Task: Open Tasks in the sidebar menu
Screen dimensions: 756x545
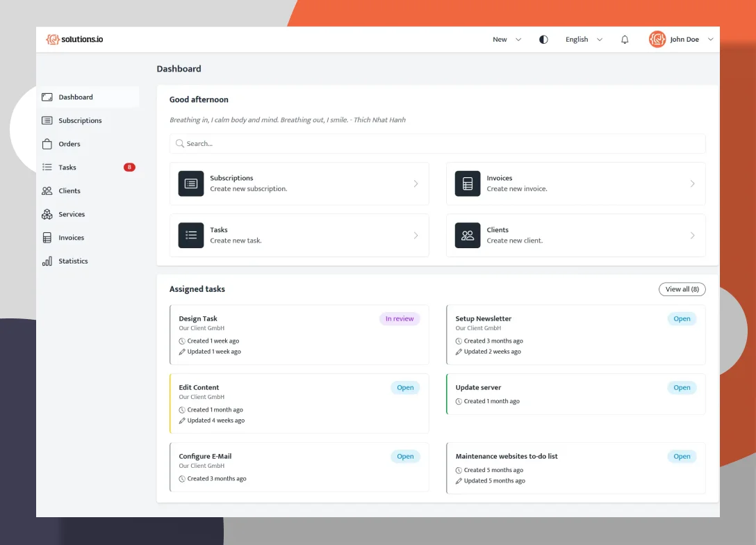Action: 67,168
